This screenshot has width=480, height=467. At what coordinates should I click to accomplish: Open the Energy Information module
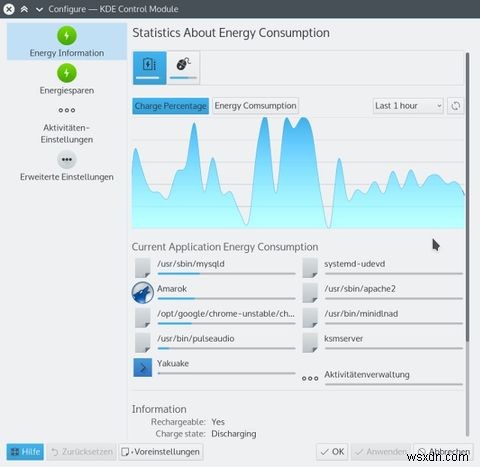pyautogui.click(x=67, y=42)
